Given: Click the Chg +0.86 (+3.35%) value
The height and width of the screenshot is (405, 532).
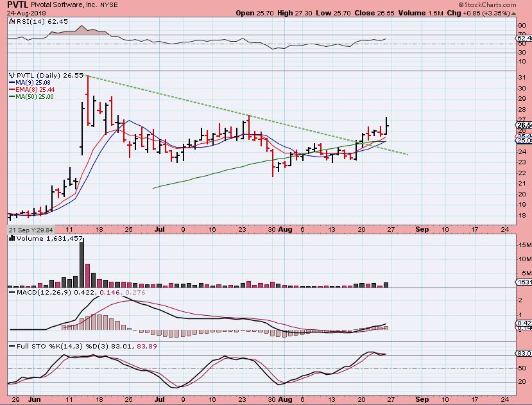Looking at the screenshot, I should (x=478, y=13).
